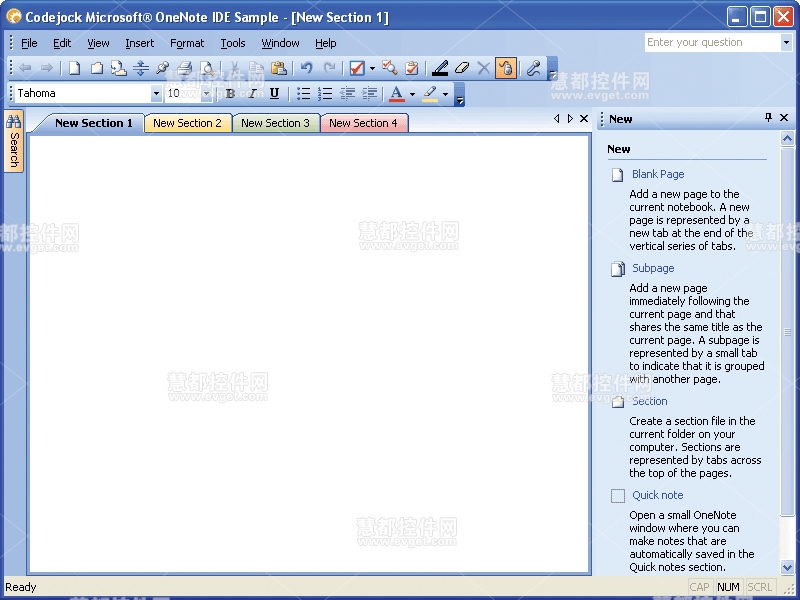Switch to New Section 2 tab
800x600 pixels.
click(x=187, y=123)
